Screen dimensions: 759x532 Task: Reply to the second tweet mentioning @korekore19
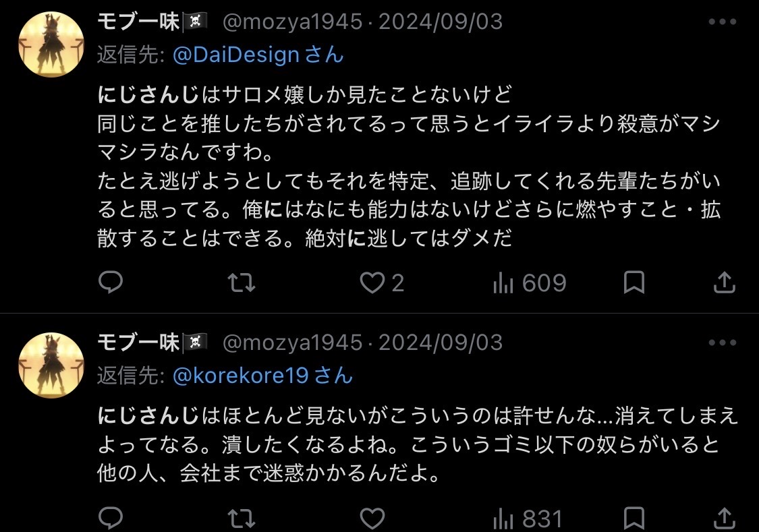(x=111, y=519)
